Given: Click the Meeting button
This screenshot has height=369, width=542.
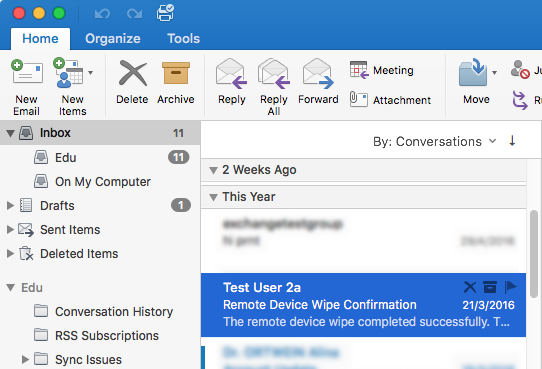Looking at the screenshot, I should (x=382, y=70).
